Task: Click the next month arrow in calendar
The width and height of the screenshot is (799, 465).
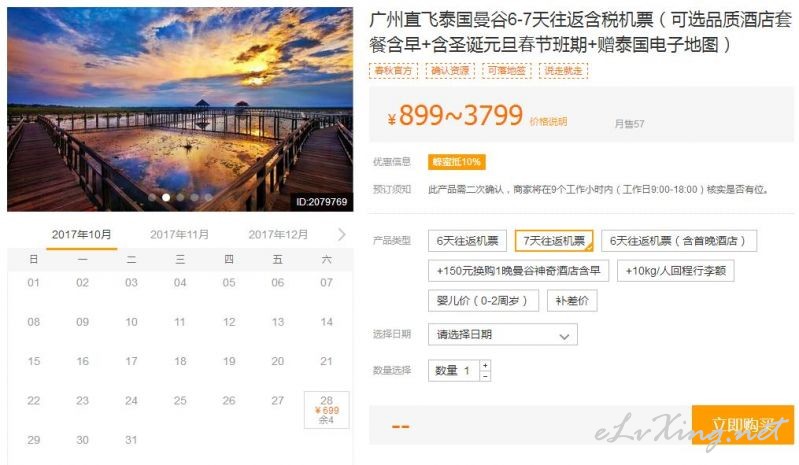Action: [x=341, y=234]
